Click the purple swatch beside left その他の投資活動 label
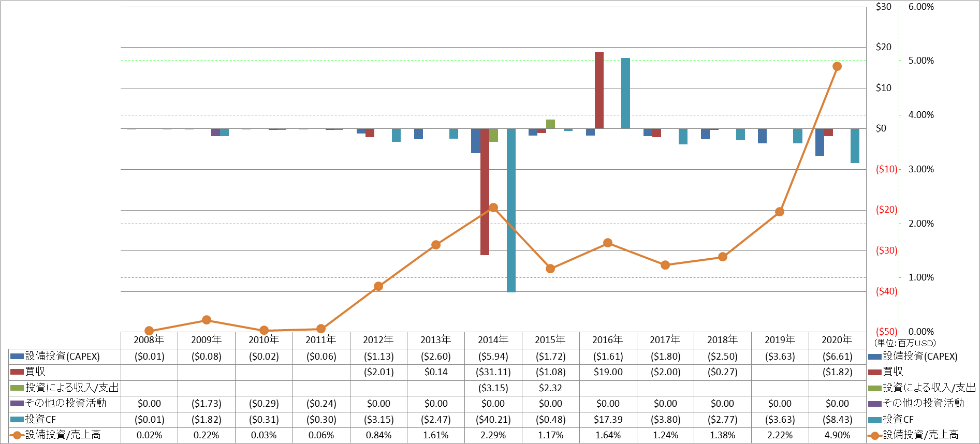This screenshot has width=980, height=444. click(17, 404)
